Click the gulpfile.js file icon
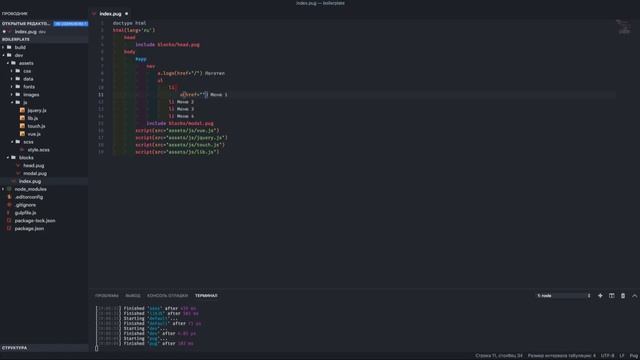Screen dimensions: 640x360 click(9, 213)
